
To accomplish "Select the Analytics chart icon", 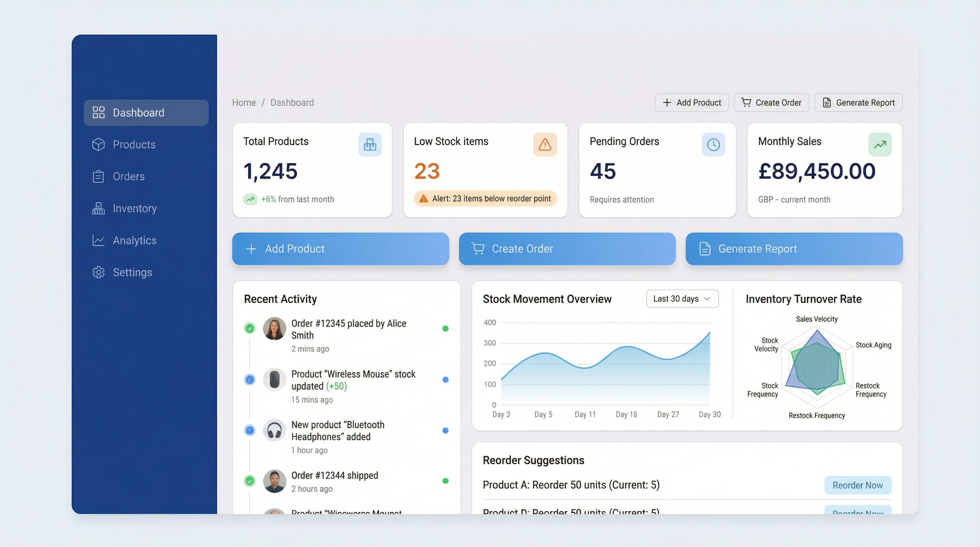I will pyautogui.click(x=98, y=240).
